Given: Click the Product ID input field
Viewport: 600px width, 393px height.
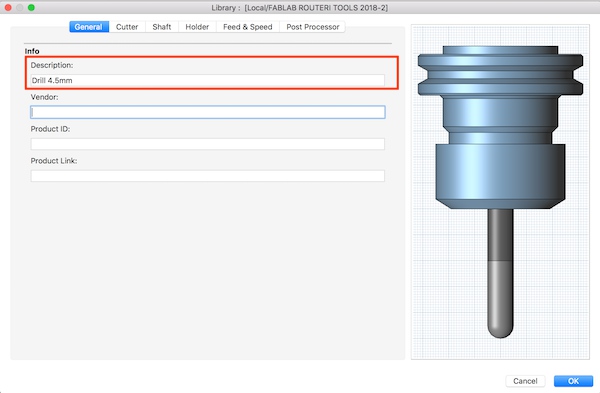Looking at the screenshot, I should tap(207, 144).
